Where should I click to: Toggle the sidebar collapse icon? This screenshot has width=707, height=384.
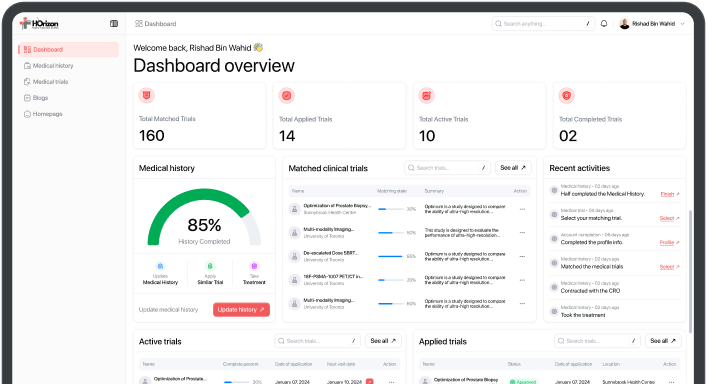[114, 23]
